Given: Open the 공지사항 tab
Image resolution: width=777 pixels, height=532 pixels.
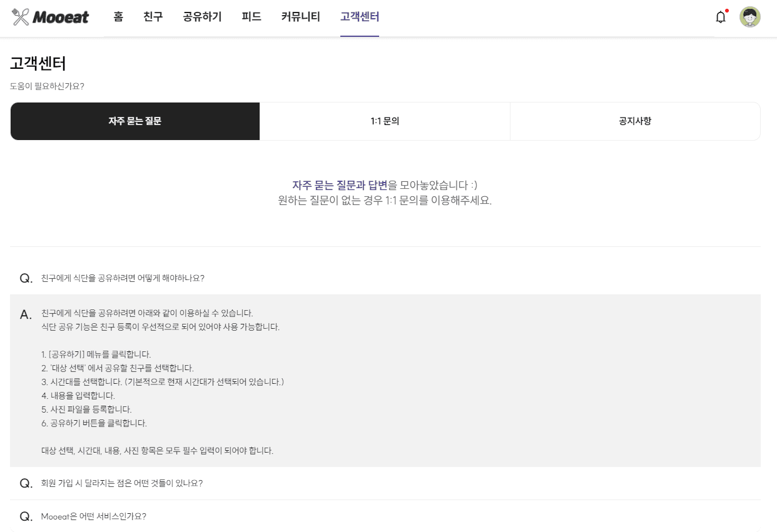Looking at the screenshot, I should tap(635, 121).
